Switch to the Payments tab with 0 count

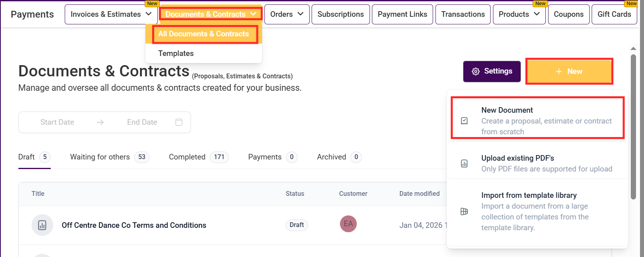pos(272,157)
